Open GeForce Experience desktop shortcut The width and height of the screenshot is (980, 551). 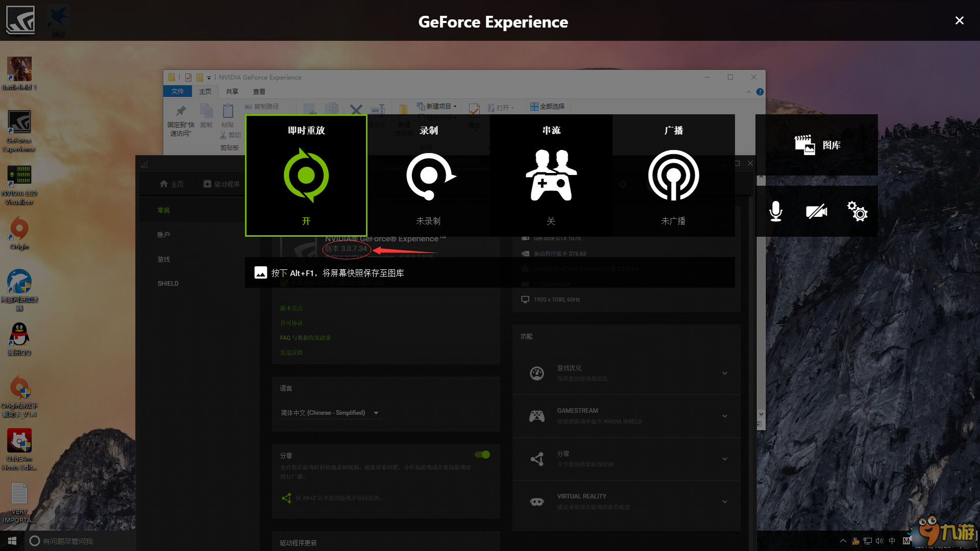19,131
